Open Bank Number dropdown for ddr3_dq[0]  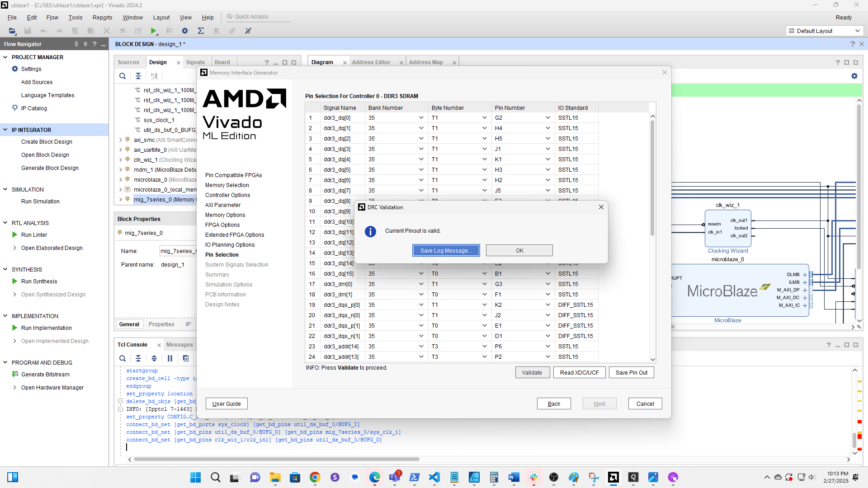tap(421, 118)
